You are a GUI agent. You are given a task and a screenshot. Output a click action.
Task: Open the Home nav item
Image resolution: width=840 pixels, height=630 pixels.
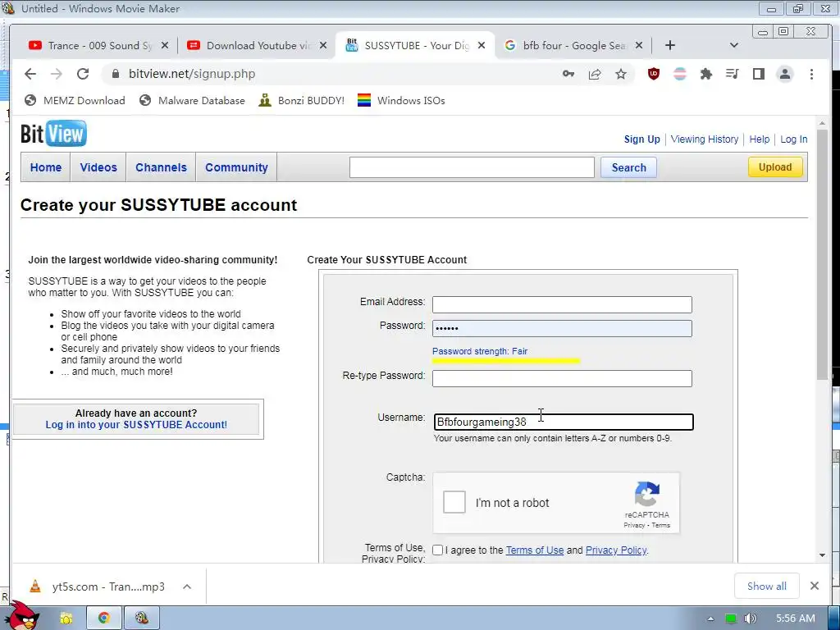pos(46,167)
